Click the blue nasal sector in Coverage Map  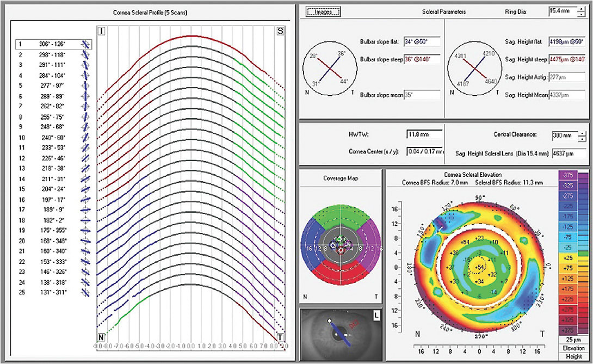(312, 246)
